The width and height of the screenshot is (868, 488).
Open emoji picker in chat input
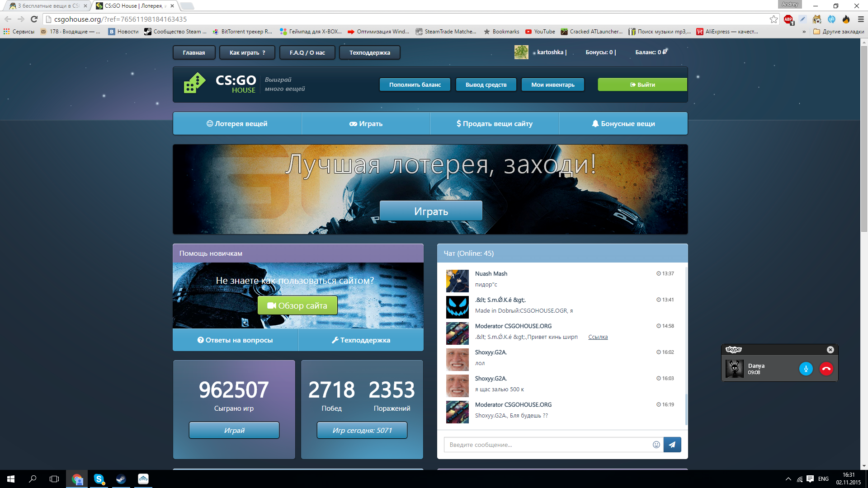[656, 445]
